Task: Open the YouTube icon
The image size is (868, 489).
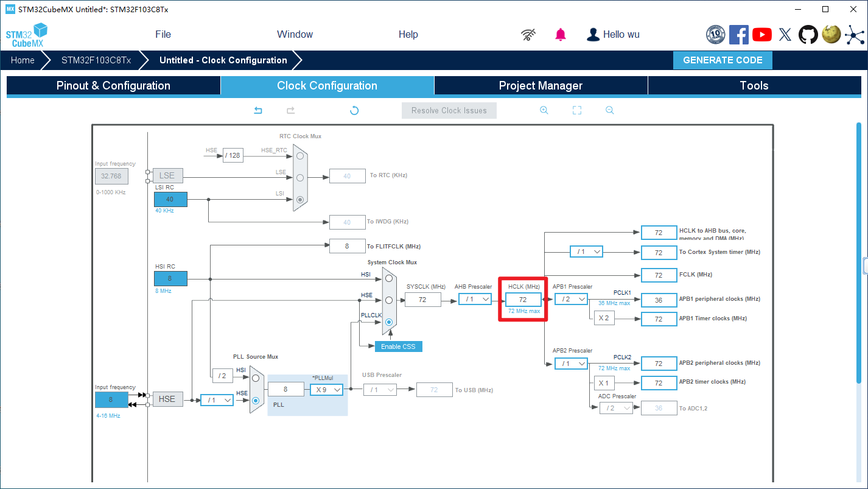Action: point(761,35)
